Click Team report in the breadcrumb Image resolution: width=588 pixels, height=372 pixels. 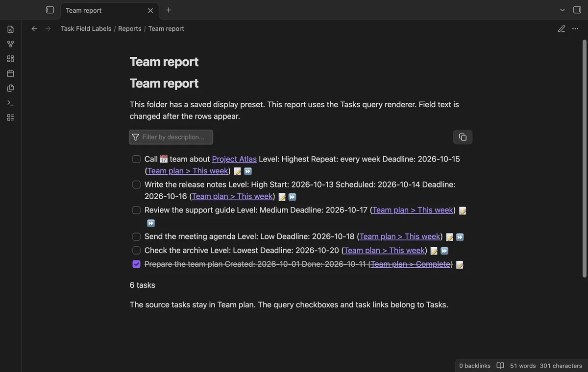166,28
